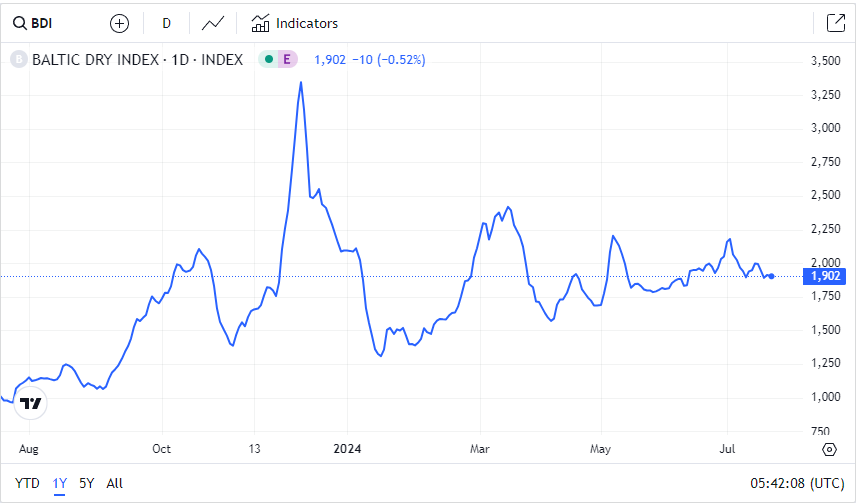
Task: Select the 1Y date range
Action: (x=60, y=483)
